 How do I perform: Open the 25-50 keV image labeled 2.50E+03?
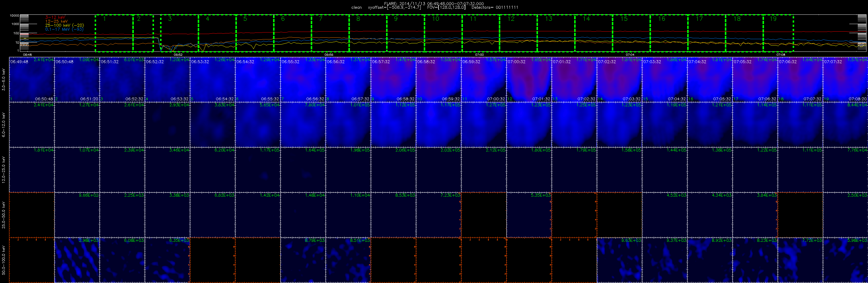tap(845, 215)
